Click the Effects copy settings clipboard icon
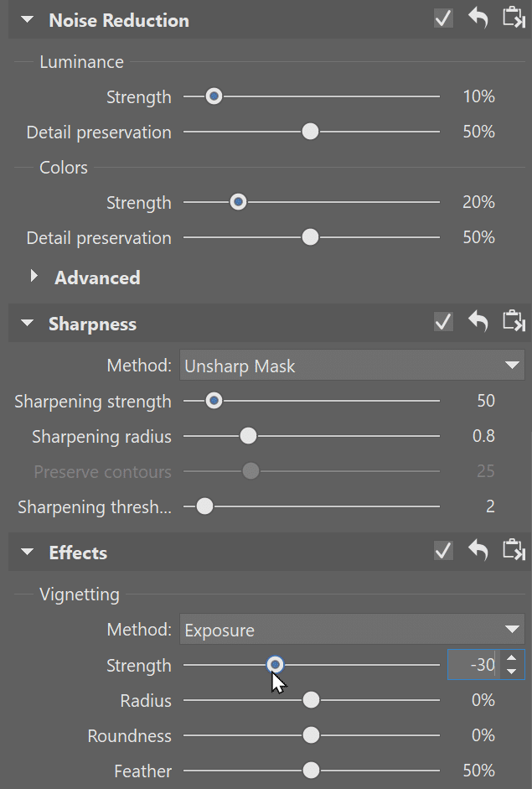This screenshot has height=789, width=532. click(x=514, y=549)
